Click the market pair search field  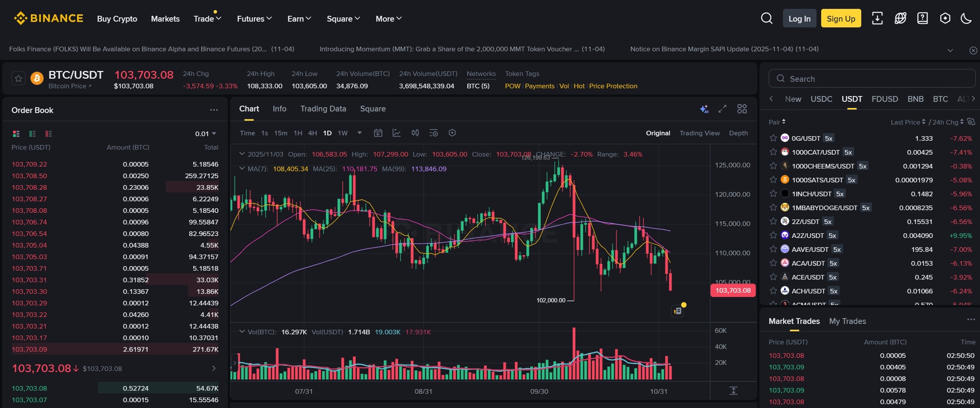click(872, 78)
